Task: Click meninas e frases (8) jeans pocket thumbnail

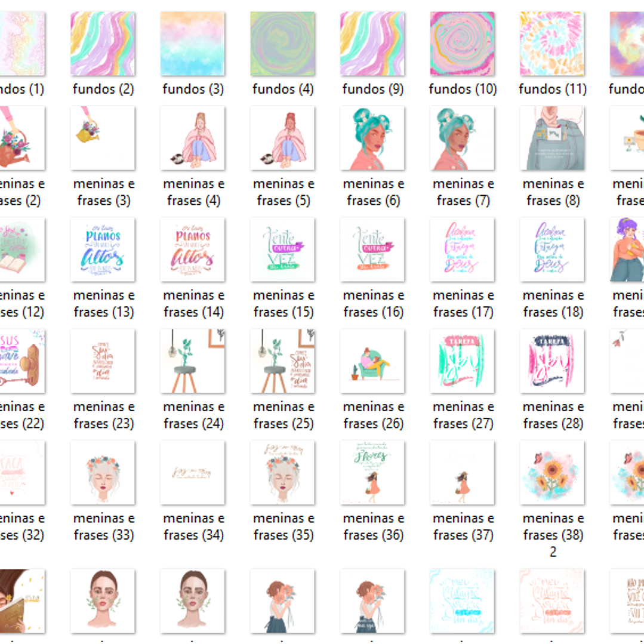Action: (552, 138)
